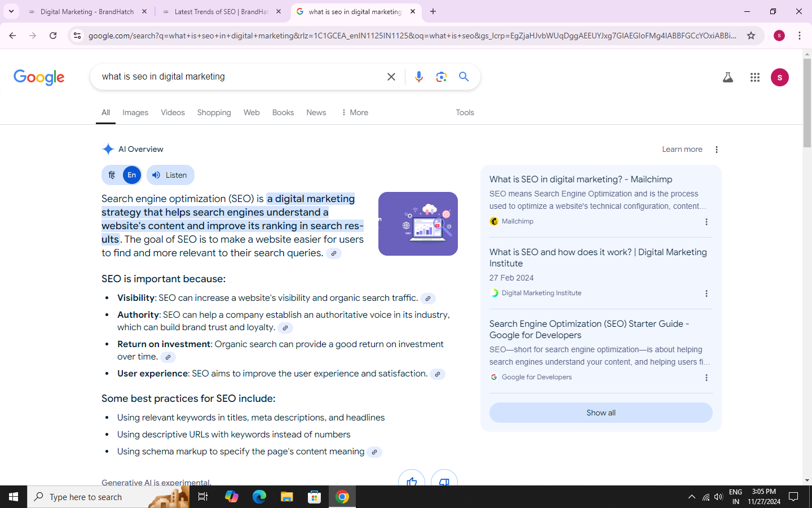Open source link for schema markup point
812x508 pixels.
coord(374,452)
